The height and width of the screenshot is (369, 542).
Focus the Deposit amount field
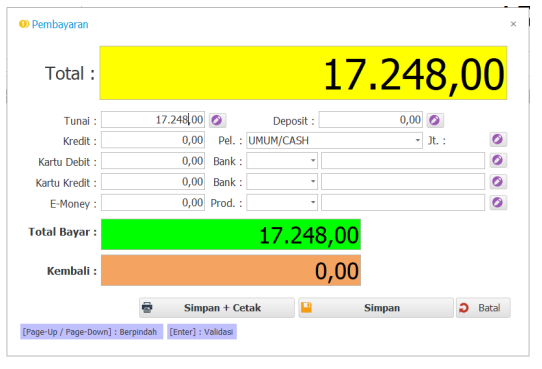pos(371,120)
